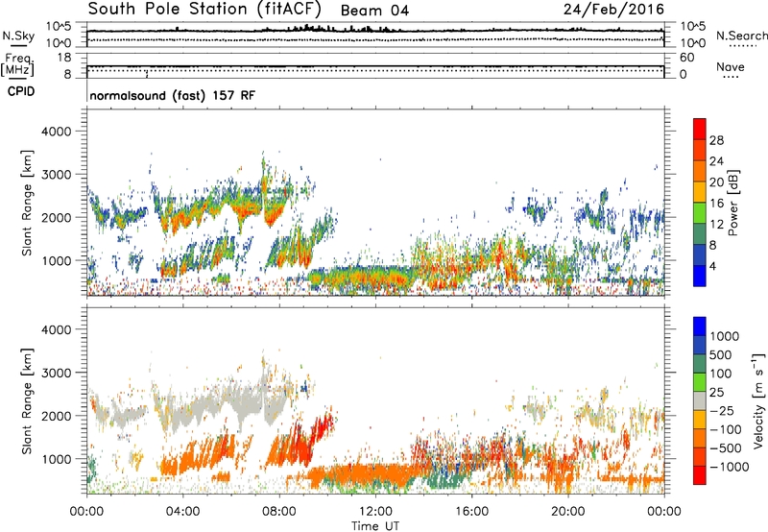Click the 'Slant Range [km]' label of the power panel
768x532 pixels.
point(27,203)
